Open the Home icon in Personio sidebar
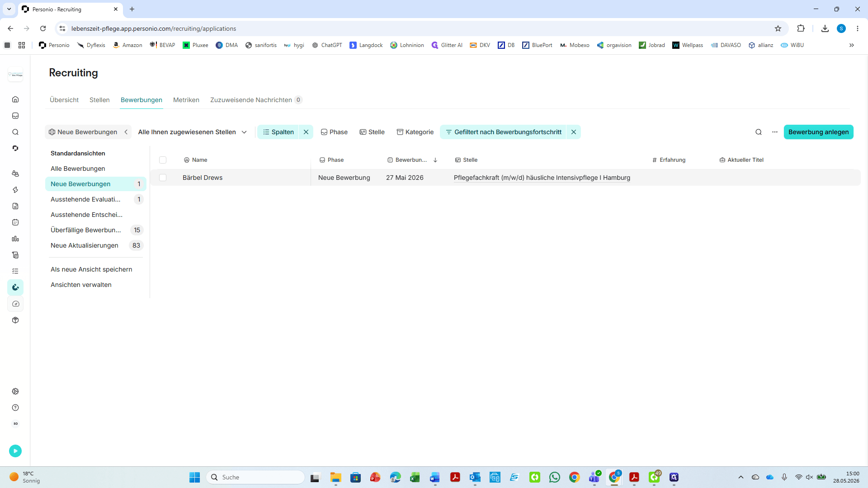This screenshot has width=868, height=488. tap(15, 99)
